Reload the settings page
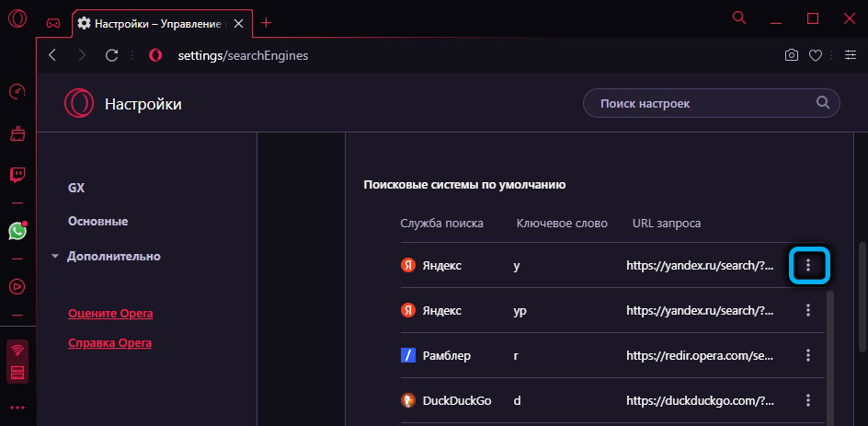868x426 pixels. click(111, 55)
